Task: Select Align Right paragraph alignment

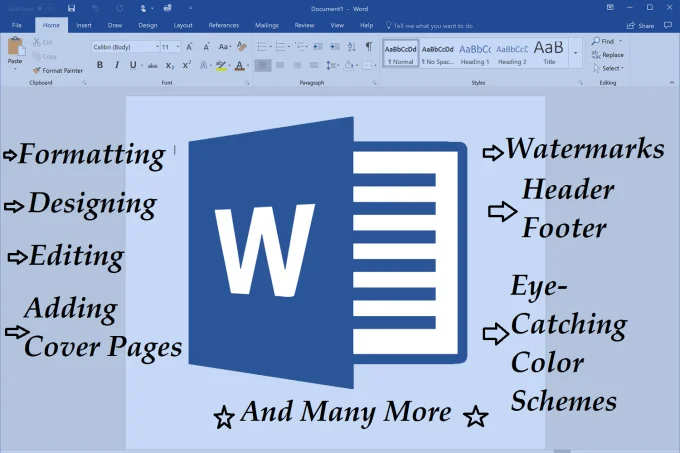Action: tap(297, 65)
